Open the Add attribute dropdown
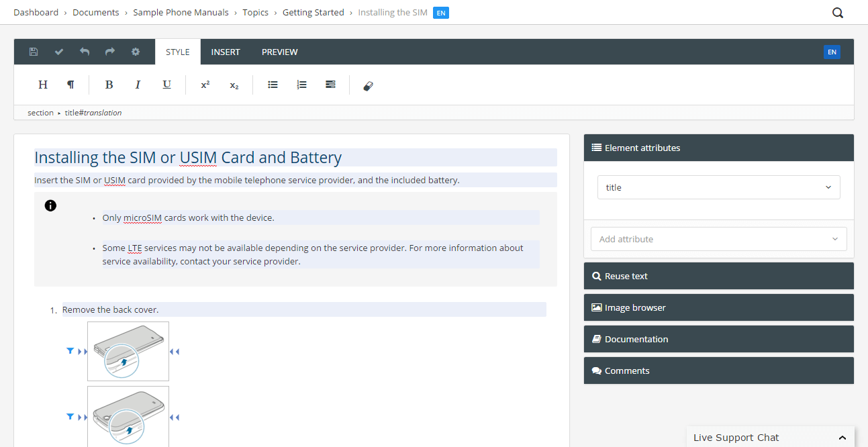The width and height of the screenshot is (868, 447). [x=718, y=239]
